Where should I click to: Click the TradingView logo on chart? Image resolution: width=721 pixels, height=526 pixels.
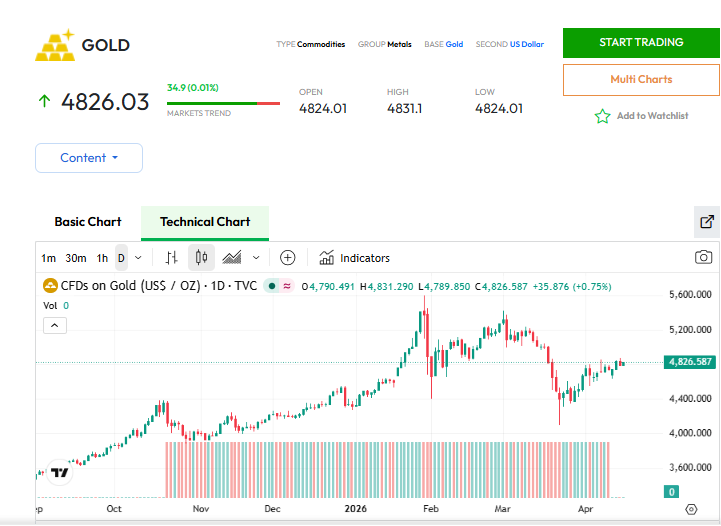point(60,473)
